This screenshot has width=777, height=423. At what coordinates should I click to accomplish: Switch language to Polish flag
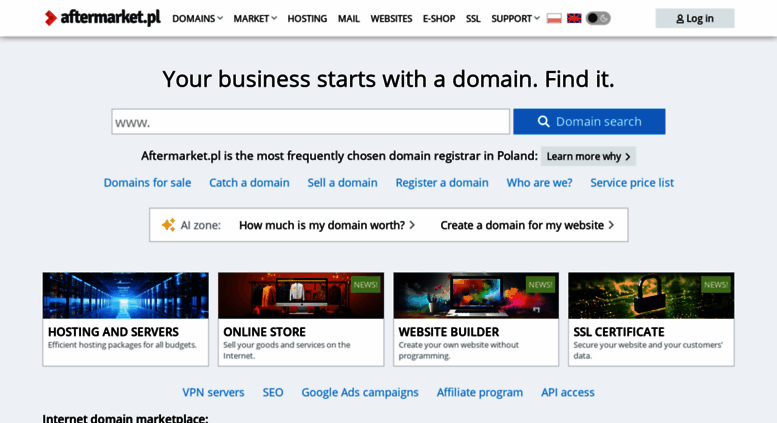(554, 18)
